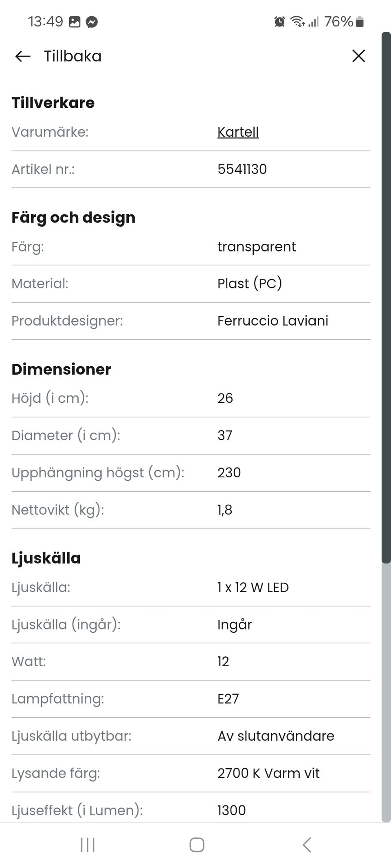The height and width of the screenshot is (868, 391).
Task: Tap the Tillverkare section heading
Action: click(53, 103)
